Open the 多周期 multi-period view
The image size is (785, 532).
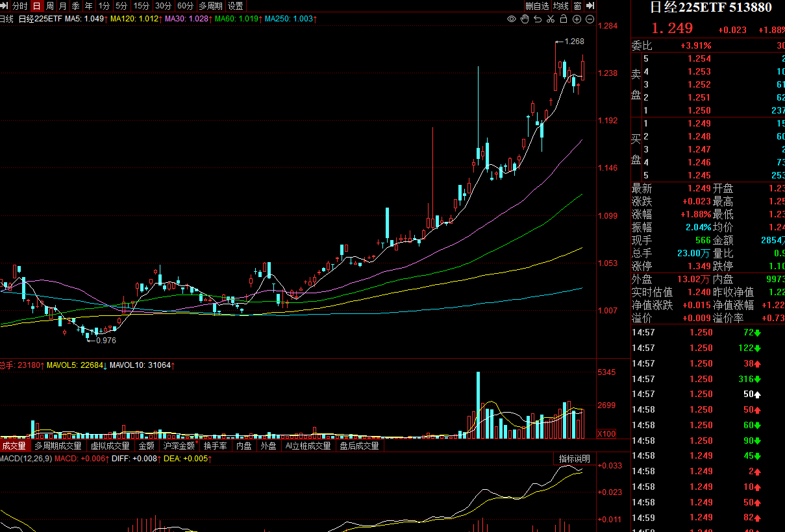tap(210, 6)
